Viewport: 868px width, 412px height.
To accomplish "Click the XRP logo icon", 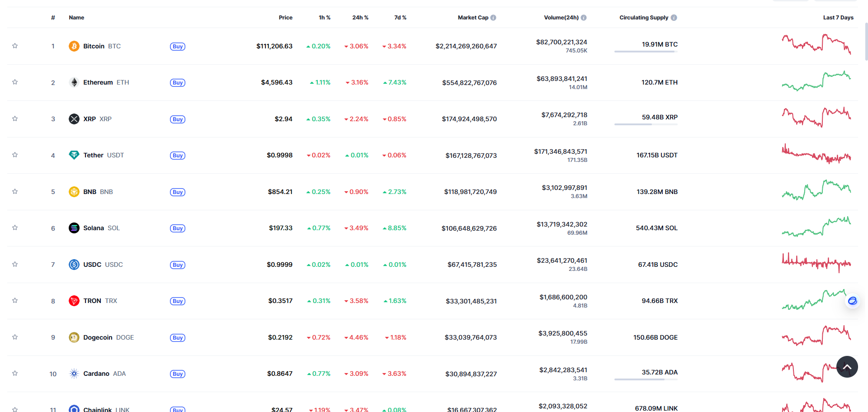I will pyautogui.click(x=74, y=119).
